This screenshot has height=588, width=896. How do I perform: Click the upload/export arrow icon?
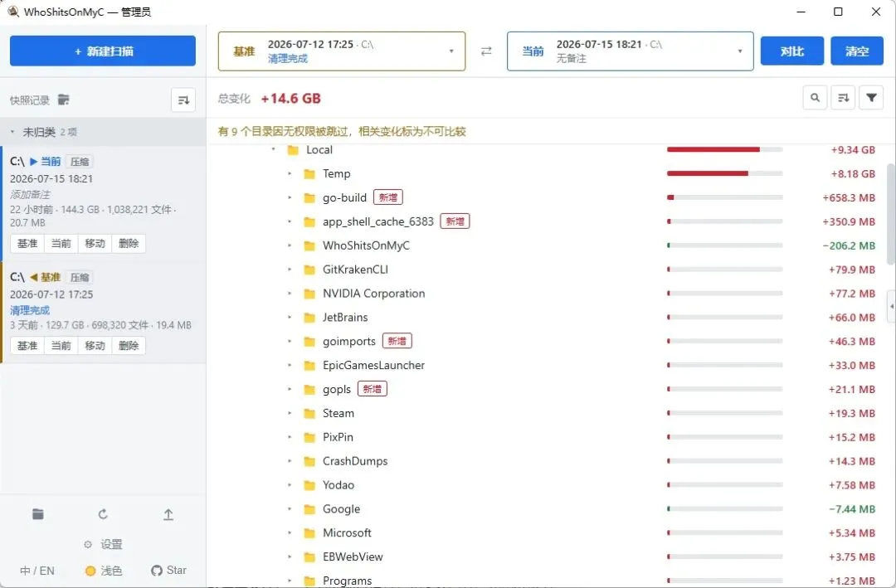(x=168, y=514)
